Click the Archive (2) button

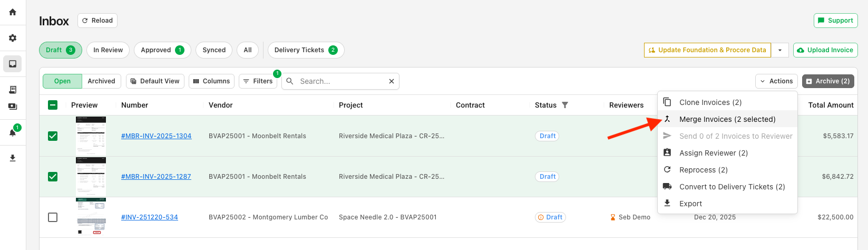(828, 81)
